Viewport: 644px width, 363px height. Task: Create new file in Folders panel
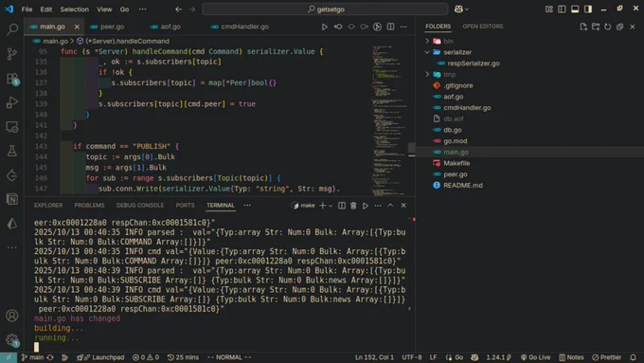point(583,27)
